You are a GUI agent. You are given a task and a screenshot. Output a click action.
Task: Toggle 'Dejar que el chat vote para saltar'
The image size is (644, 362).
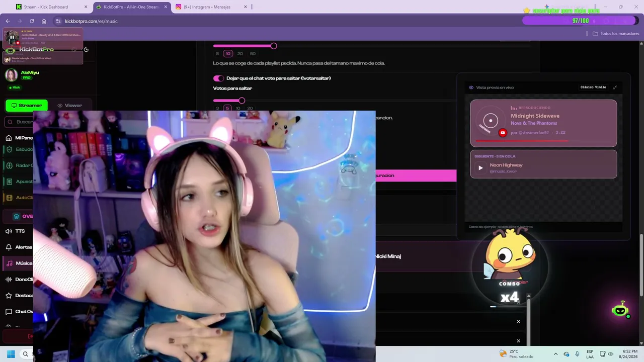point(218,78)
